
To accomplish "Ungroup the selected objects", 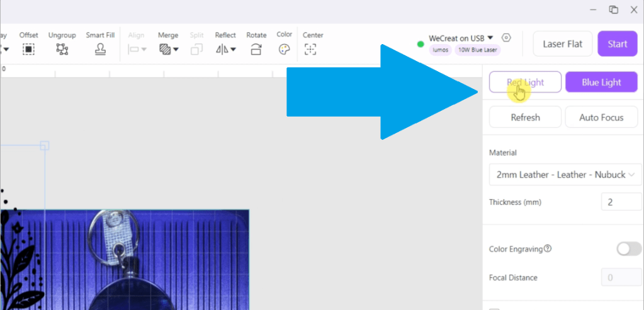I will 61,49.
